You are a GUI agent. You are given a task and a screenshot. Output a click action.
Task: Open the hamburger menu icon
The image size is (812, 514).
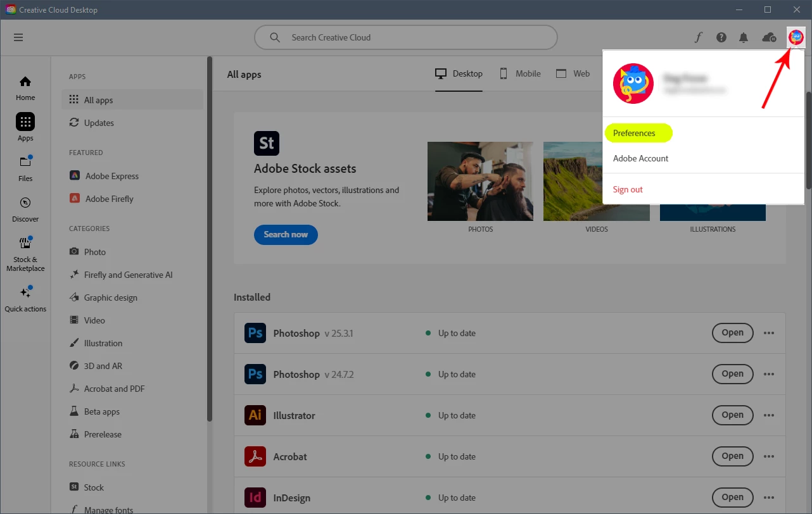18,37
